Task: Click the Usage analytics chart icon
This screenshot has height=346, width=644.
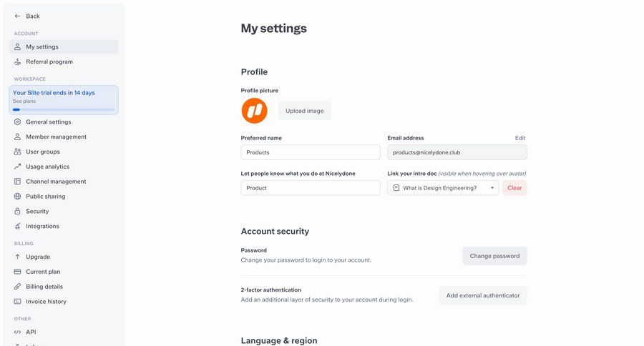Action: tap(18, 167)
